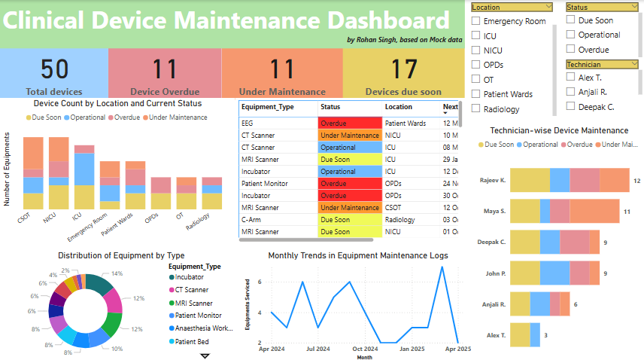Check technician Anjali R. filter
The width and height of the screenshot is (644, 363).
570,91
